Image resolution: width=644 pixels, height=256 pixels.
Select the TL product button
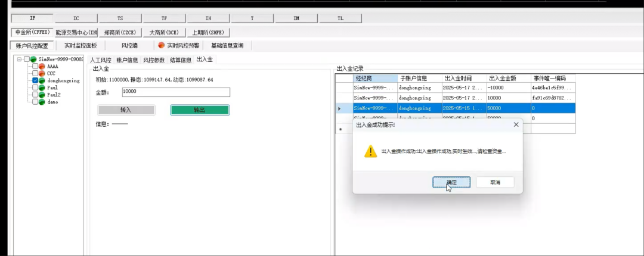click(x=340, y=18)
